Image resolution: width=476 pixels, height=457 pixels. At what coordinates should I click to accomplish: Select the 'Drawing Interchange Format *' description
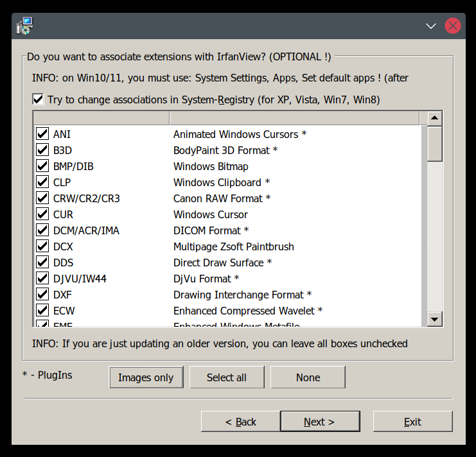(x=243, y=295)
